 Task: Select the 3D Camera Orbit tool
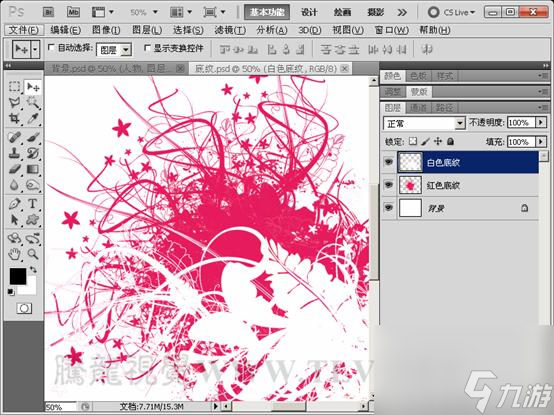point(33,238)
